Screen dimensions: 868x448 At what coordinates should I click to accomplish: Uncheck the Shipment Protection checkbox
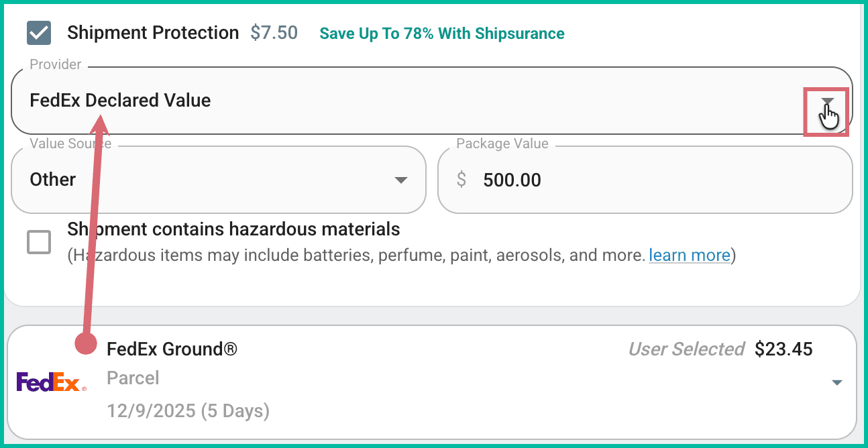(39, 33)
